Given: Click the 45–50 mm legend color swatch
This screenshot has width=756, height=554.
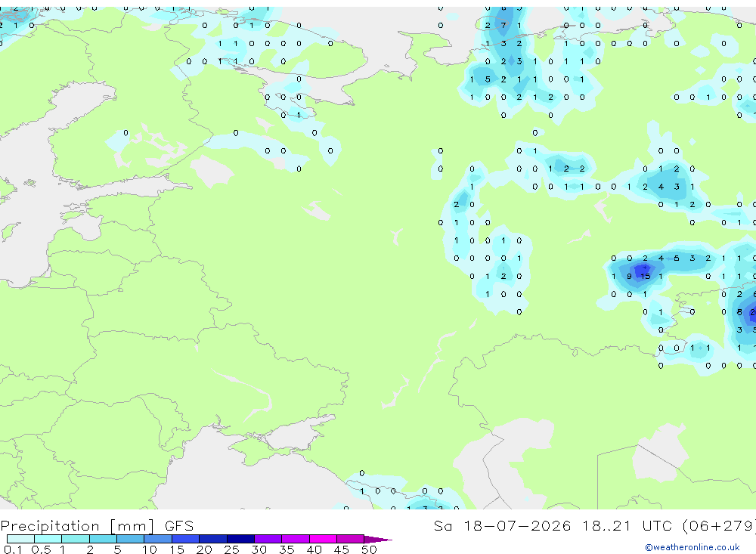Looking at the screenshot, I should coord(350,539).
